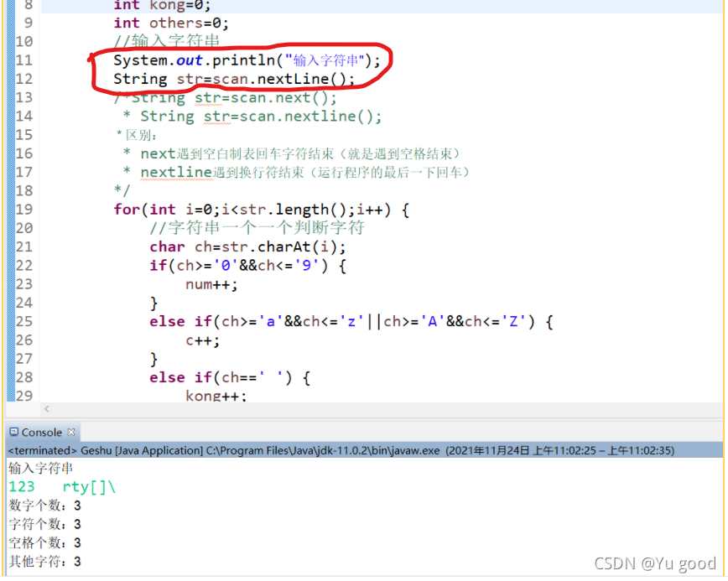The image size is (728, 581).
Task: Click the 'num++;' statement
Action: (211, 284)
